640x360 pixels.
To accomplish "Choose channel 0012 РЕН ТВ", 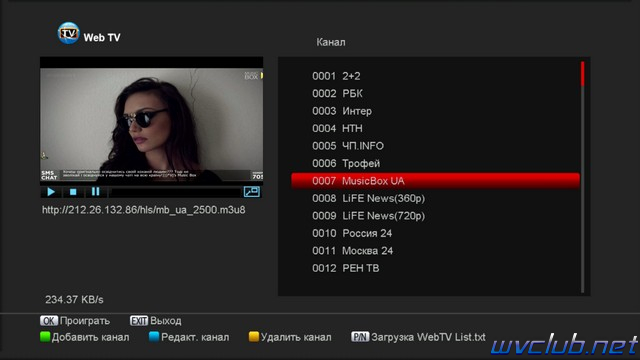I will [435, 268].
